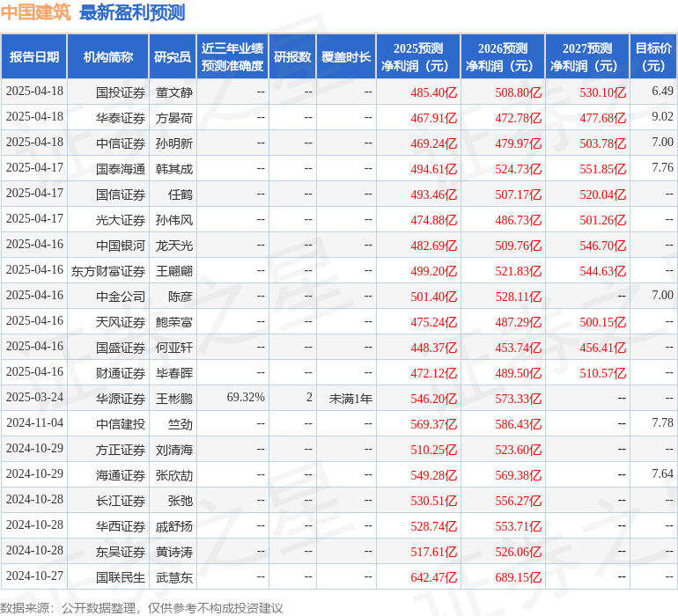Viewport: 678px width, 616px height.
Task: Click the 642.47亿 profit forecast cell
Action: click(434, 577)
